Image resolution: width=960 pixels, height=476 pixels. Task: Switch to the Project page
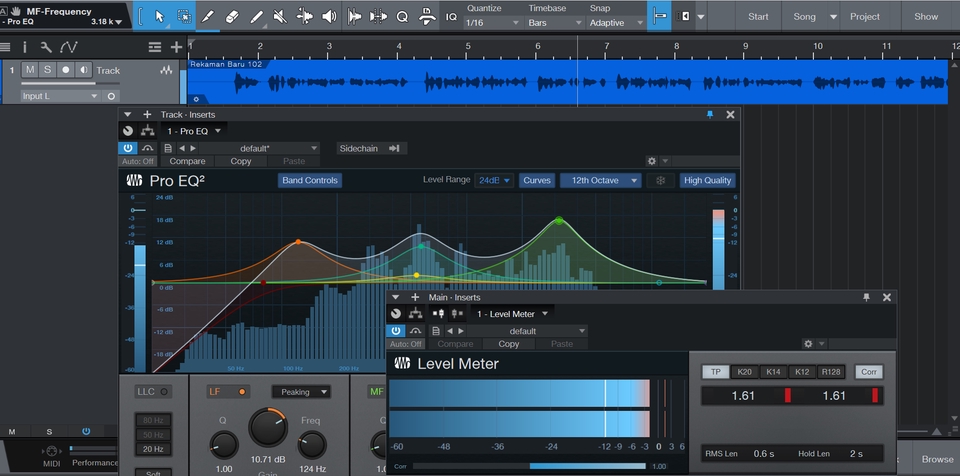pos(864,17)
